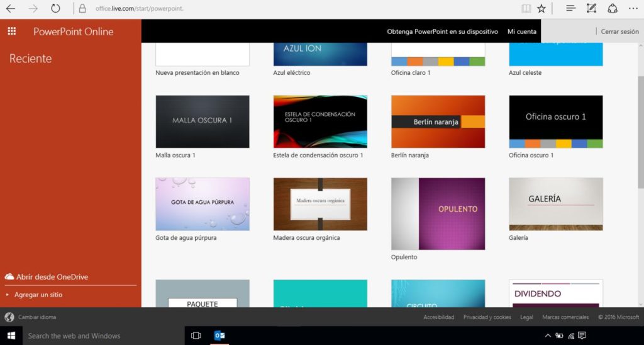The height and width of the screenshot is (345, 644).
Task: Add page to favorites with star icon
Action: [541, 9]
